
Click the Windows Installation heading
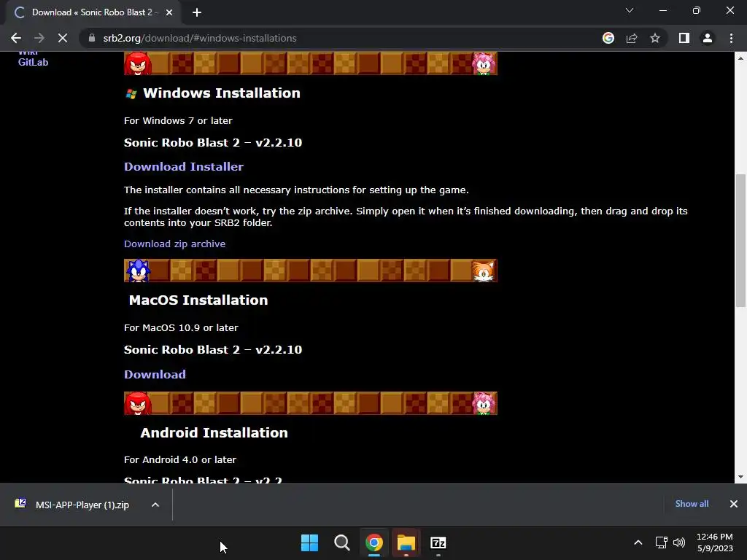click(x=222, y=93)
